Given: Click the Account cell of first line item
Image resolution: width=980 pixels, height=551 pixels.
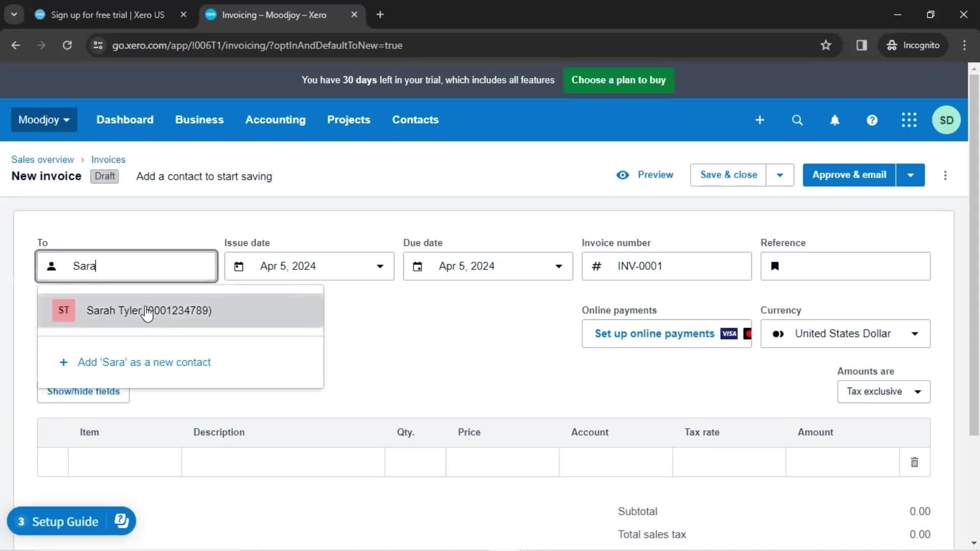Looking at the screenshot, I should click(616, 462).
